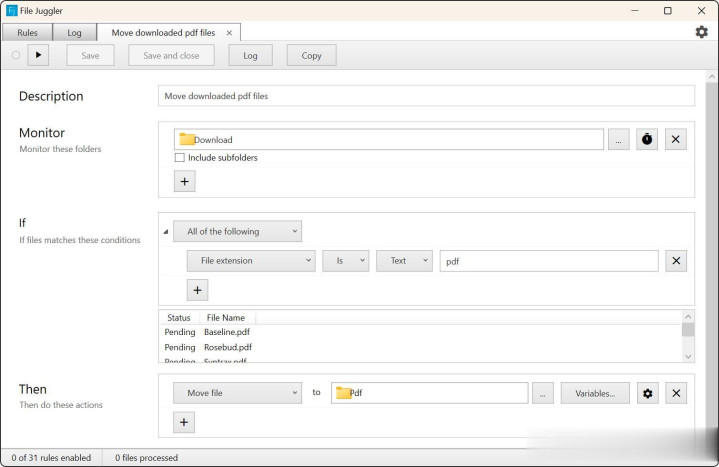This screenshot has width=719, height=467.
Task: Run the rule with the play button
Action: 38,55
